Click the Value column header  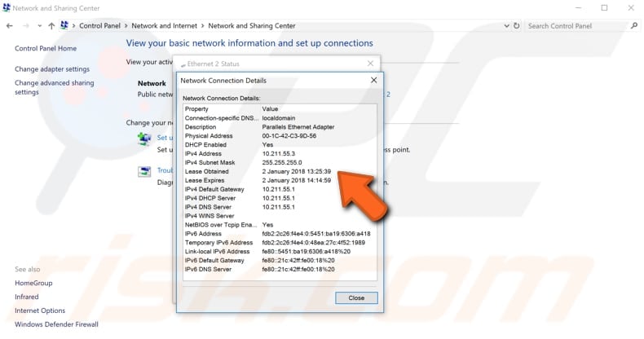click(271, 109)
